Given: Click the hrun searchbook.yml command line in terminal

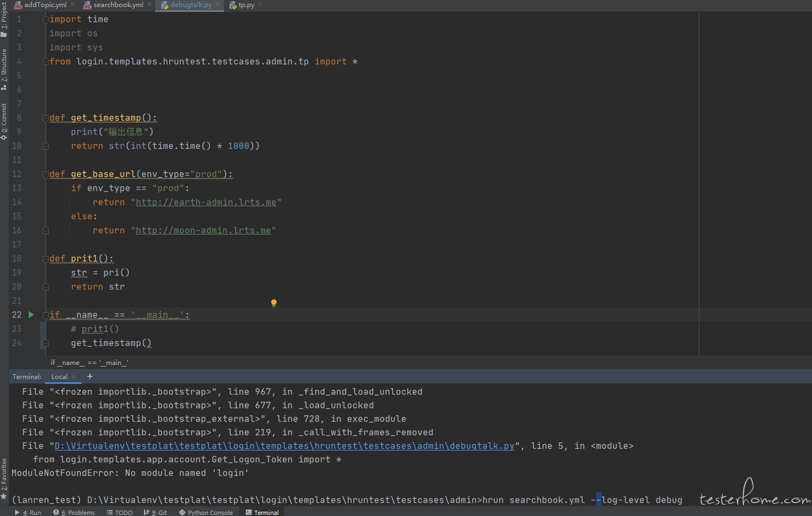Looking at the screenshot, I should (582, 500).
